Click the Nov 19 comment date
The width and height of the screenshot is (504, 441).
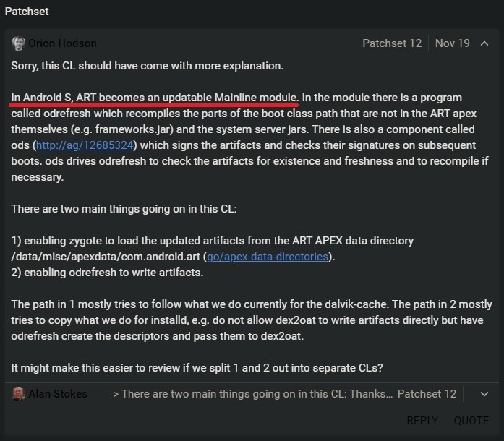tap(452, 43)
